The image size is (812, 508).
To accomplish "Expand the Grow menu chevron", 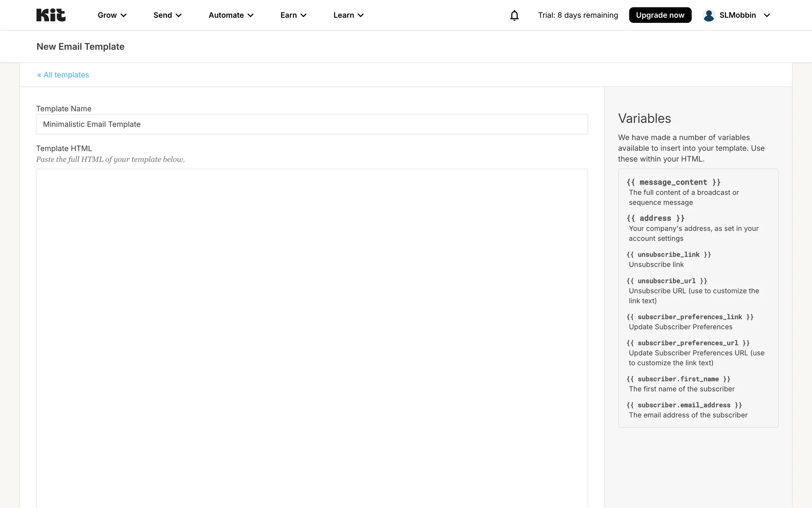I will click(123, 15).
